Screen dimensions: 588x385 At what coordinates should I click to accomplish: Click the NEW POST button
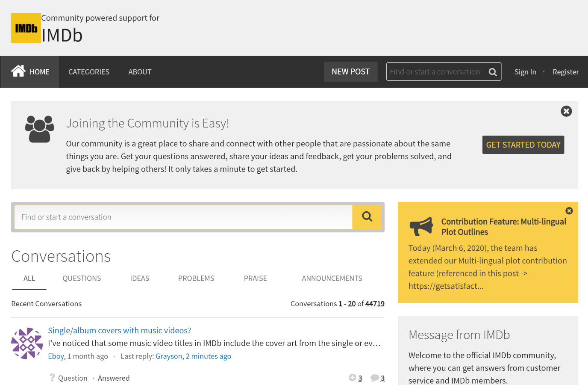[x=351, y=72]
